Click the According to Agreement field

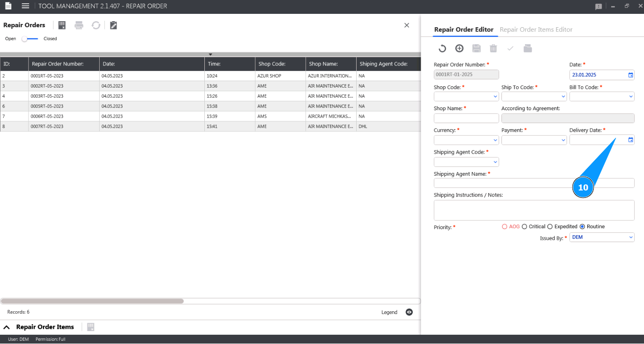point(568,118)
